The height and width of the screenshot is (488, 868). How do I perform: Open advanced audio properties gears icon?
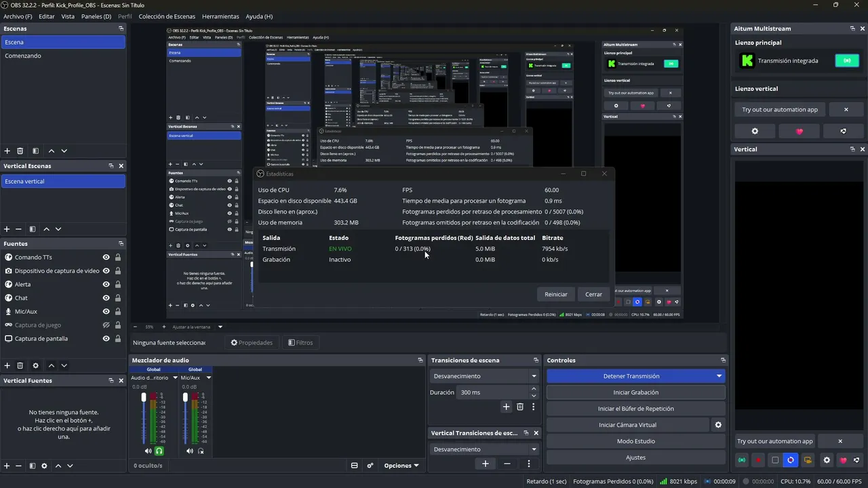click(370, 466)
